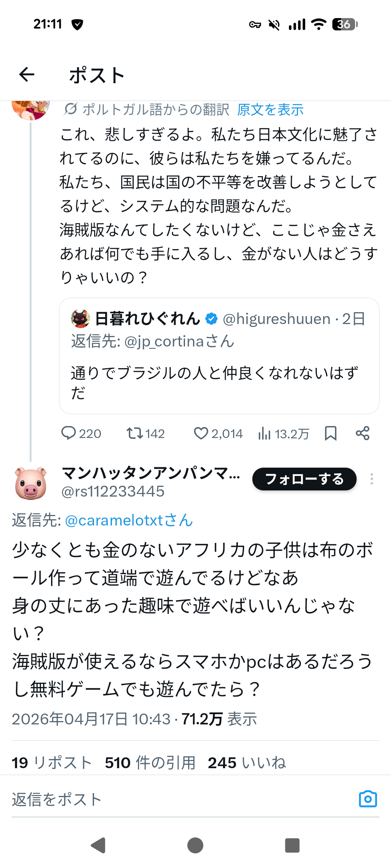Open replies via the comment icon

point(68,433)
